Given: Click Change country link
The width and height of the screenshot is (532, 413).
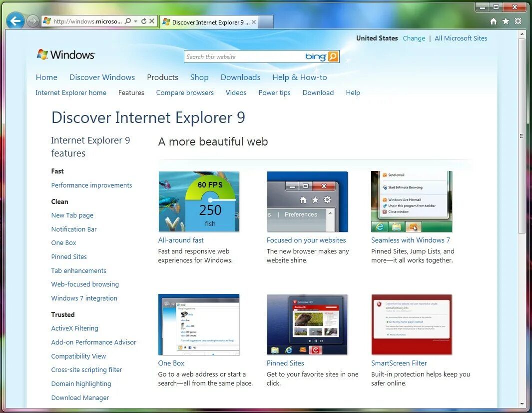Looking at the screenshot, I should coord(414,38).
